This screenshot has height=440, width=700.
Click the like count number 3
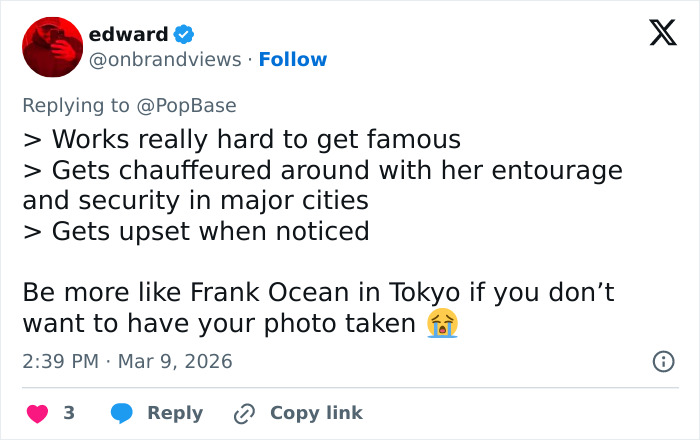click(x=69, y=413)
